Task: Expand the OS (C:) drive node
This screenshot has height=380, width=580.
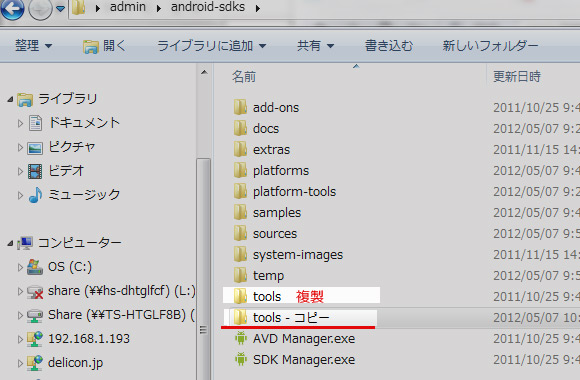Action: point(20,267)
